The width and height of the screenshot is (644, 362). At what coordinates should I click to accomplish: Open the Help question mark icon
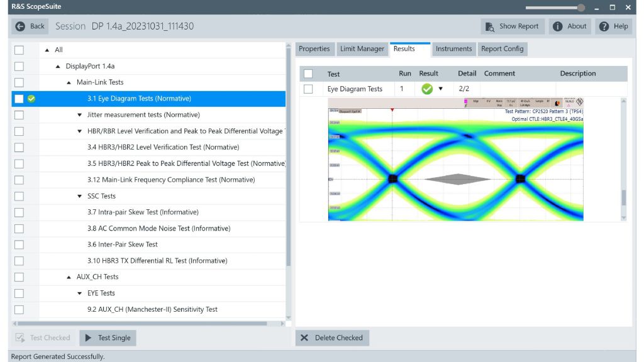point(604,26)
